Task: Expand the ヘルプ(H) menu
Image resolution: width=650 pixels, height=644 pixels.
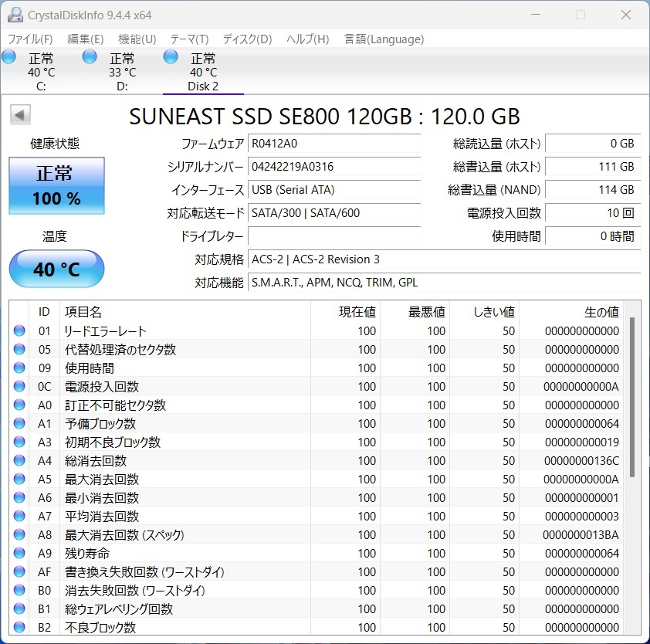Action: pos(307,39)
